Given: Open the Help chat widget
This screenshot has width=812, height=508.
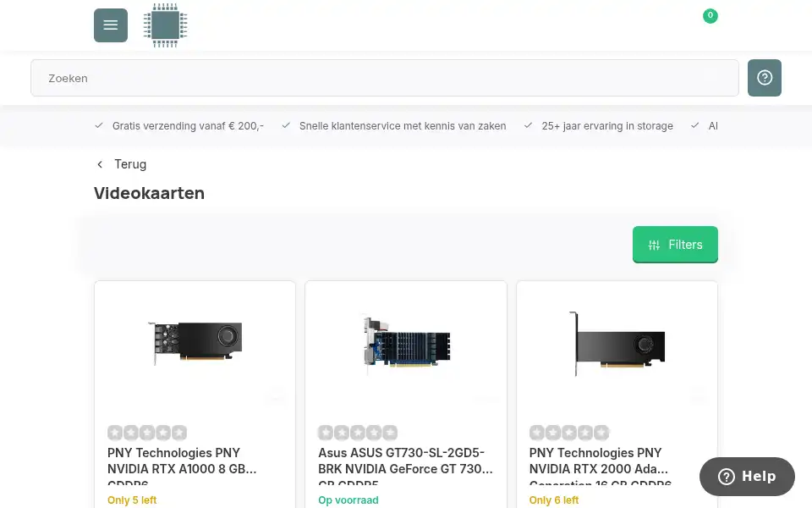Looking at the screenshot, I should [747, 477].
